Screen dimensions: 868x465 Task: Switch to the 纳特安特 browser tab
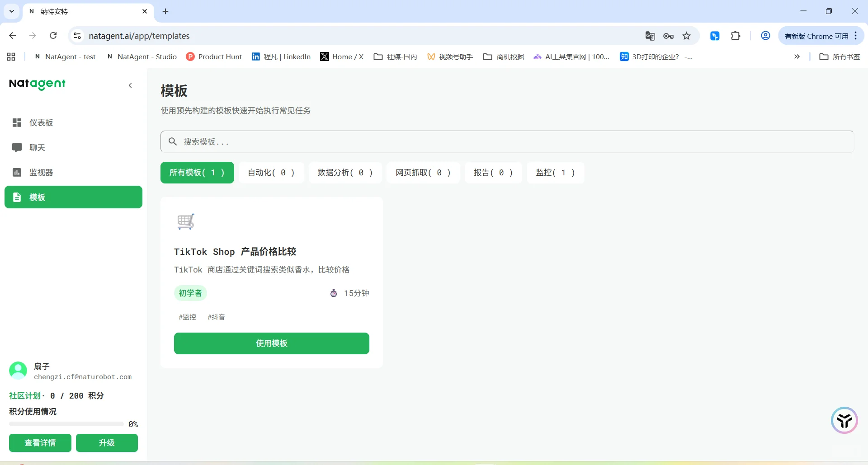coord(88,11)
